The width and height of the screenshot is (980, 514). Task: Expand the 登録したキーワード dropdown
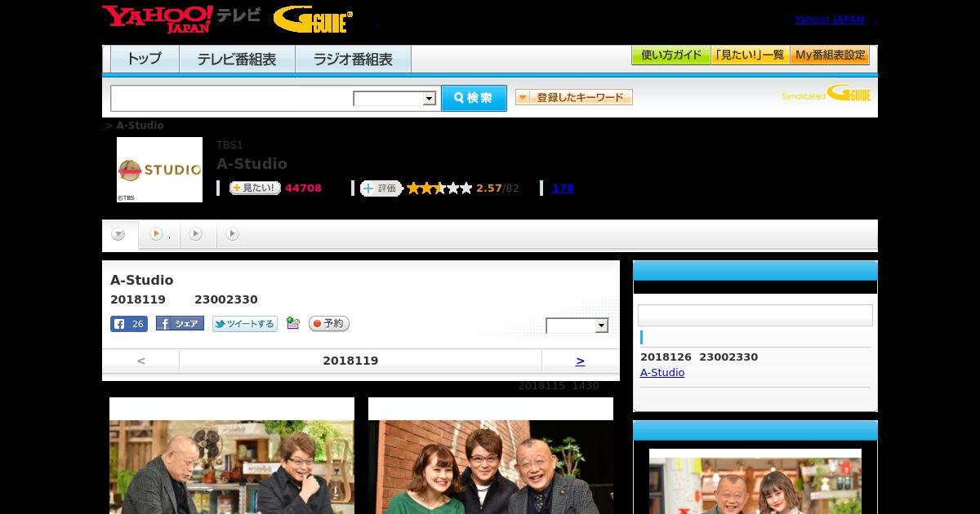pos(574,97)
